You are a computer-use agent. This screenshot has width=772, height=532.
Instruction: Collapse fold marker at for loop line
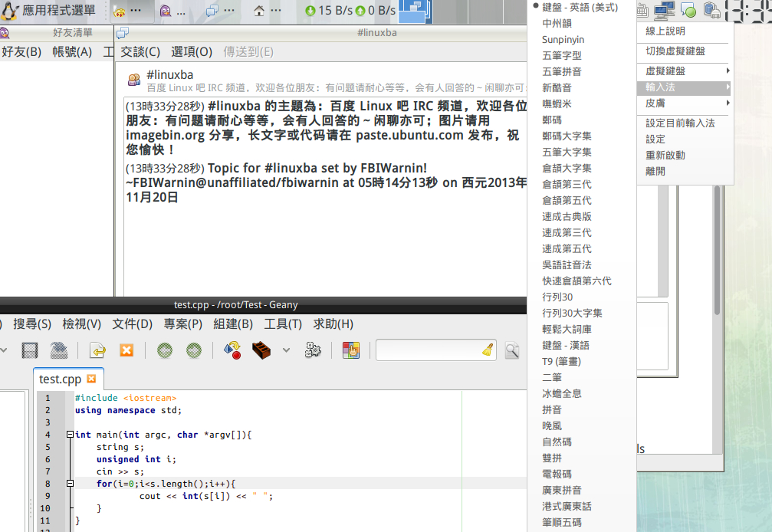(x=70, y=484)
